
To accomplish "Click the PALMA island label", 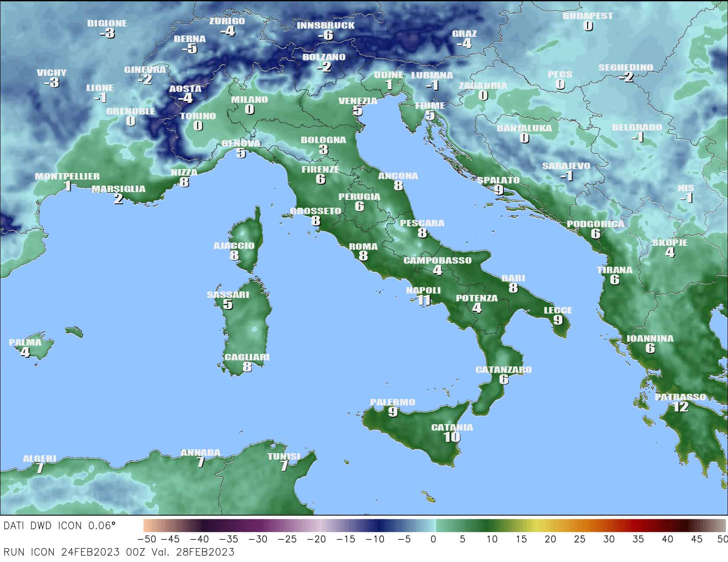I will click(x=25, y=343).
